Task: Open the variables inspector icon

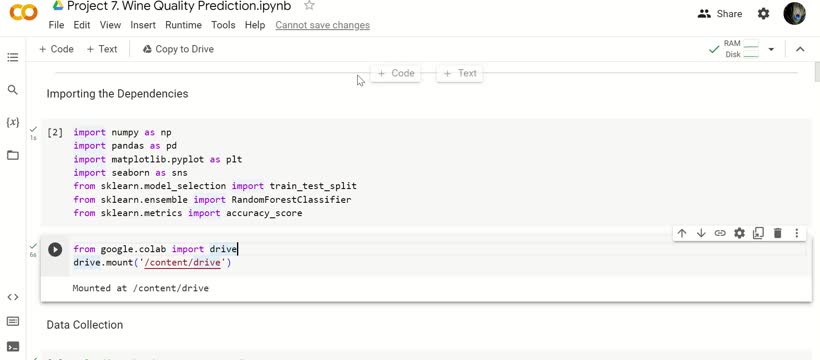Action: point(13,122)
